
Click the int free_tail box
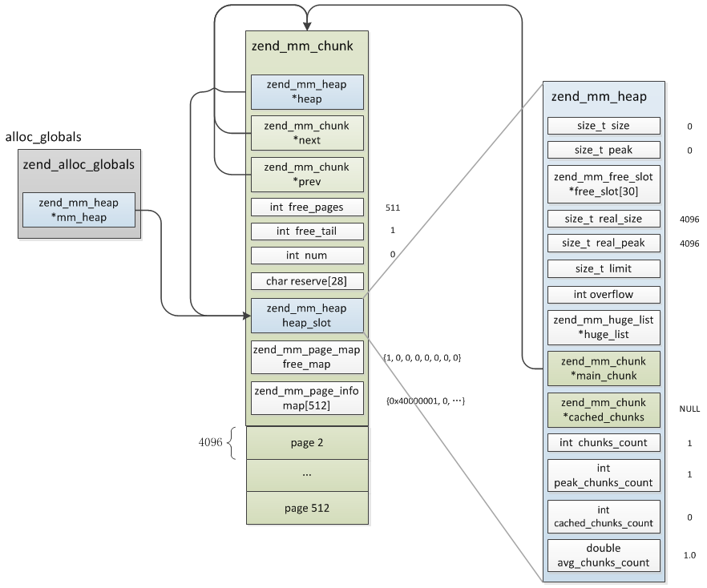pos(306,232)
